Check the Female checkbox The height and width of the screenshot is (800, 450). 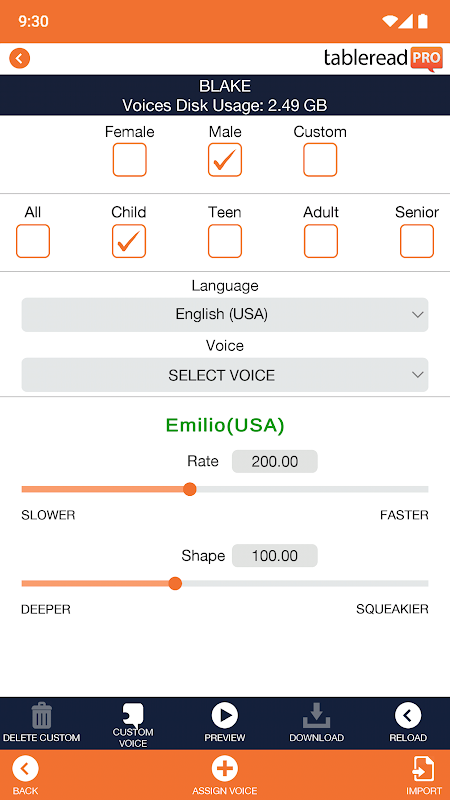130,160
